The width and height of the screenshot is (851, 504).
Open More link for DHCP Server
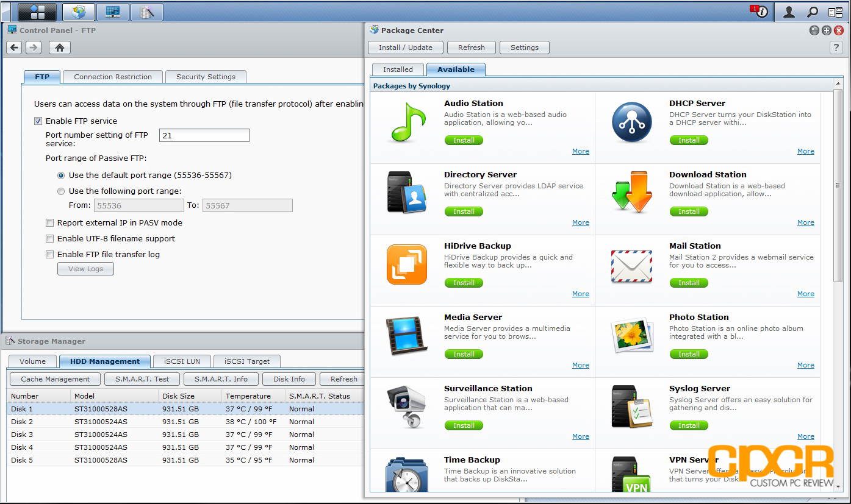pos(806,151)
